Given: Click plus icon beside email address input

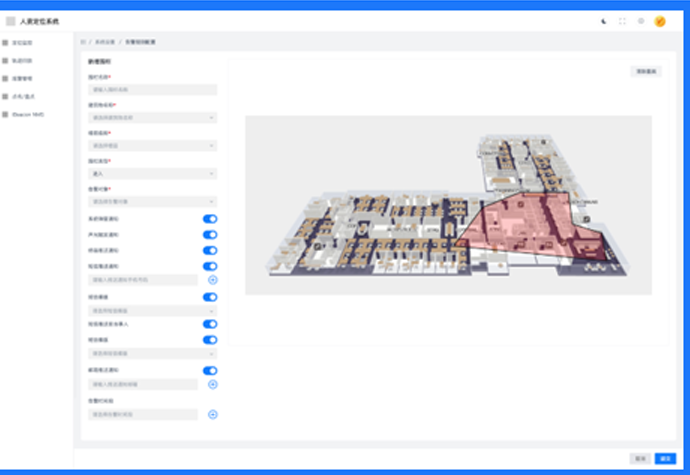Looking at the screenshot, I should [x=212, y=384].
